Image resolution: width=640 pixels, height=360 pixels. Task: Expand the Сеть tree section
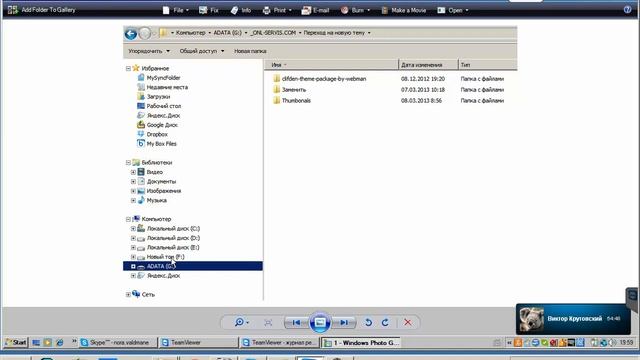click(128, 294)
